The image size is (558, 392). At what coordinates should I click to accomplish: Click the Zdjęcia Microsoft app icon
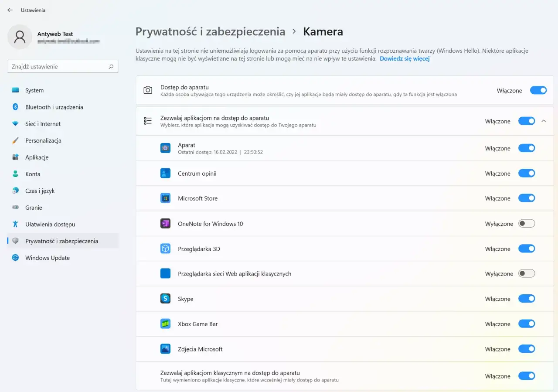[165, 349]
